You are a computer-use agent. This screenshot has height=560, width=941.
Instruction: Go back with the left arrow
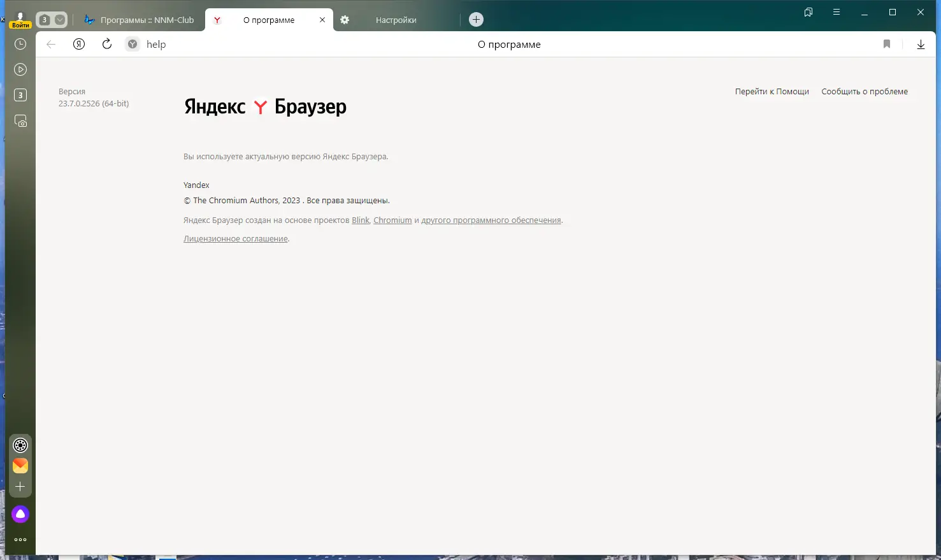click(51, 44)
